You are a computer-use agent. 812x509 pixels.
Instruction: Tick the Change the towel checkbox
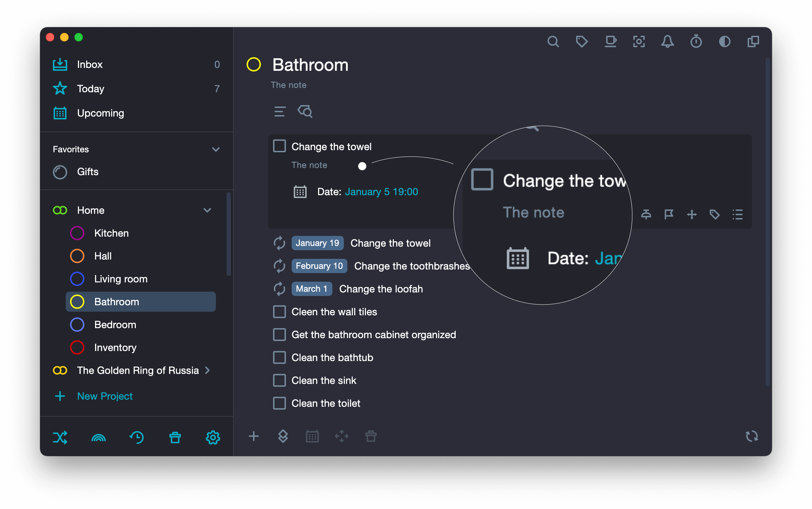279,146
